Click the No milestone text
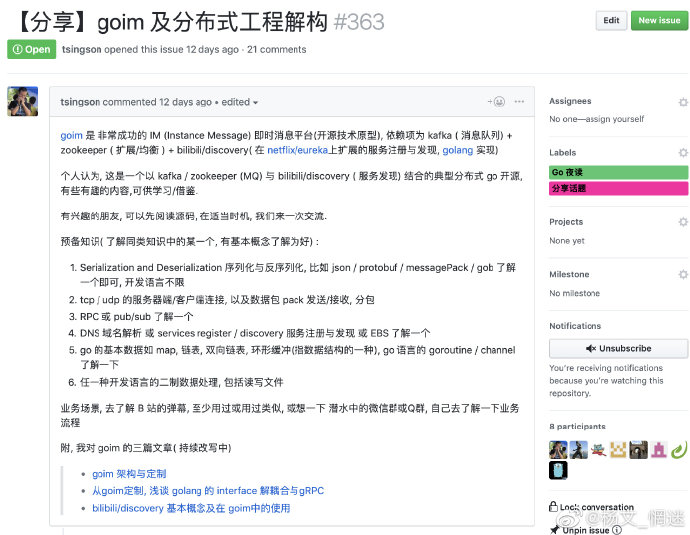 [574, 293]
